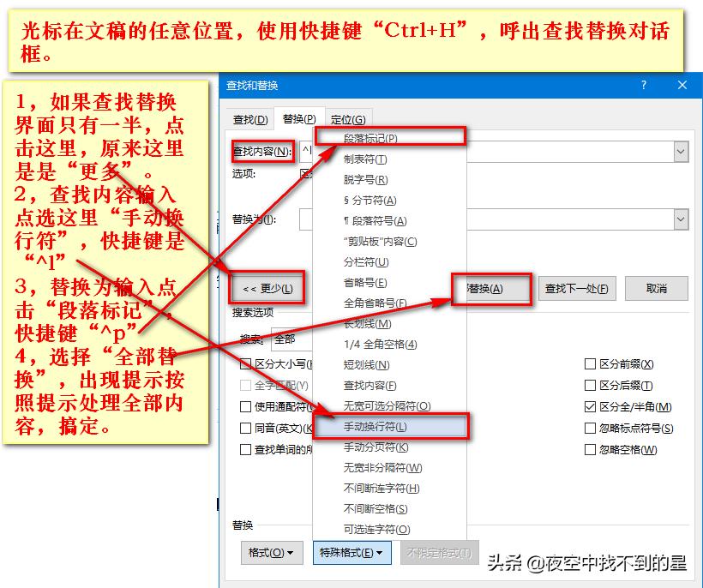The image size is (703, 588).
Task: Open the 格式(O) format menu
Action: click(x=272, y=553)
